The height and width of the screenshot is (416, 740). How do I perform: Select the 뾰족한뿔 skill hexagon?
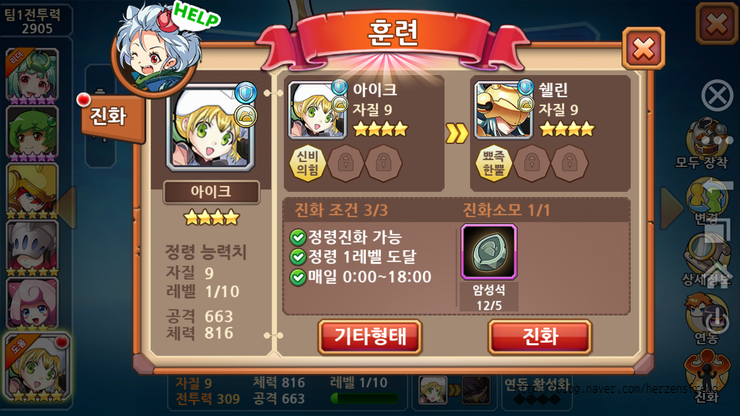494,163
